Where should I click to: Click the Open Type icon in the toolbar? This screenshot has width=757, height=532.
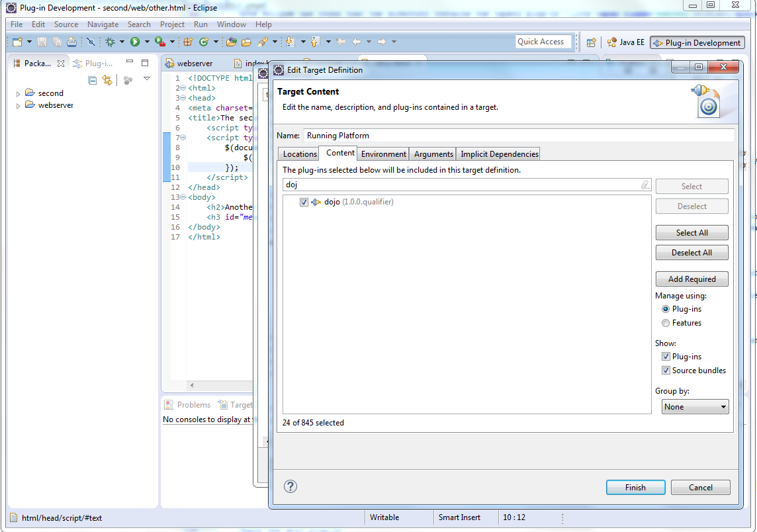pyautogui.click(x=231, y=42)
